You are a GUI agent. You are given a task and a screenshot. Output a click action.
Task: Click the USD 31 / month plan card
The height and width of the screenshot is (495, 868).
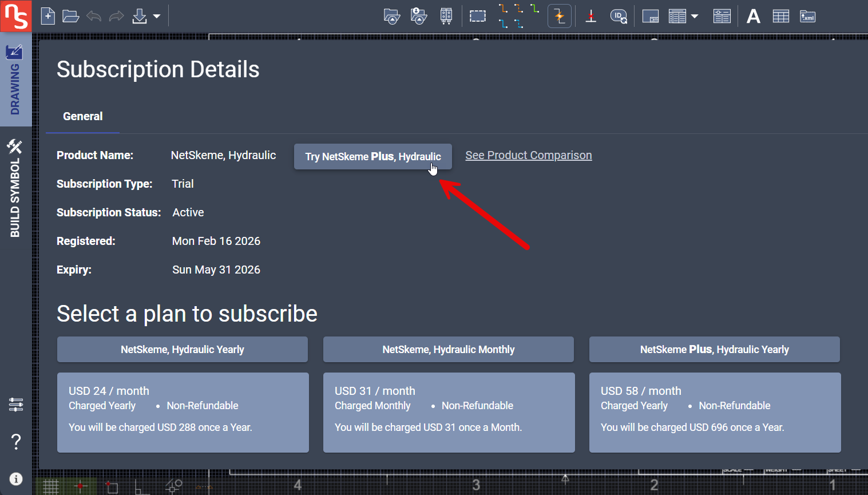449,413
